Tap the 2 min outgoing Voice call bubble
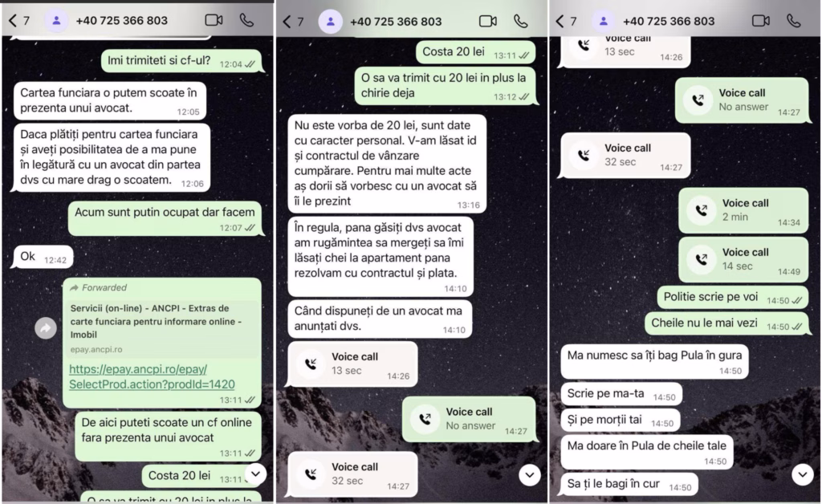 743,210
